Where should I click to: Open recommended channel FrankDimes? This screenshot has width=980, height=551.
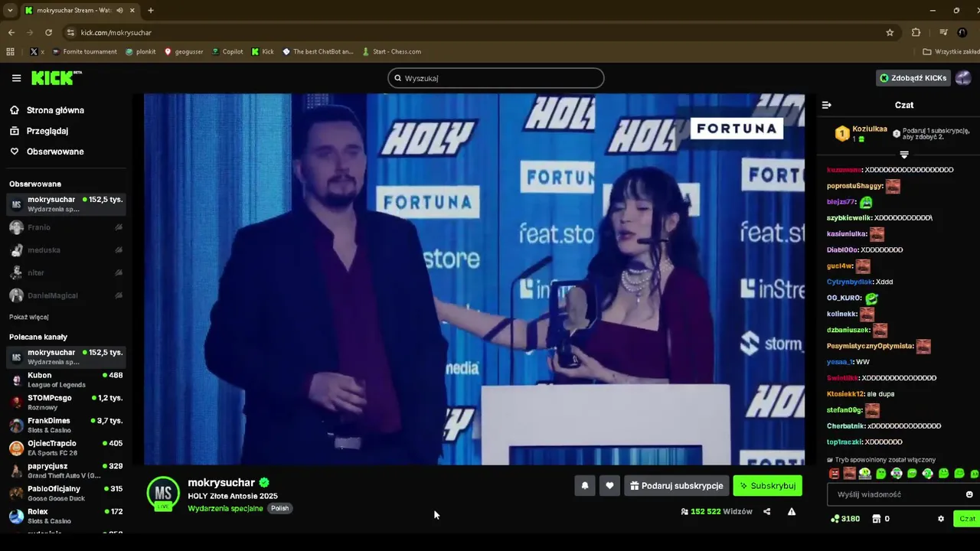(x=66, y=425)
